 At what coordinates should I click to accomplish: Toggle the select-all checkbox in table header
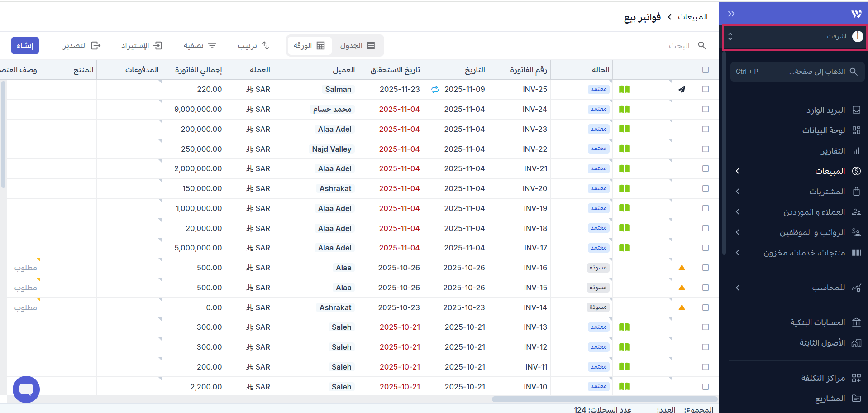pos(705,70)
